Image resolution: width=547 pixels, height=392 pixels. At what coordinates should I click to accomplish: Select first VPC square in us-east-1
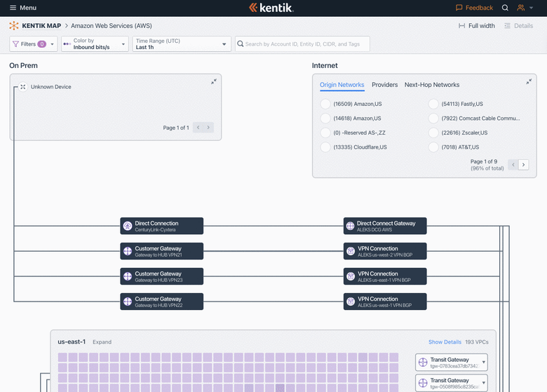point(62,357)
